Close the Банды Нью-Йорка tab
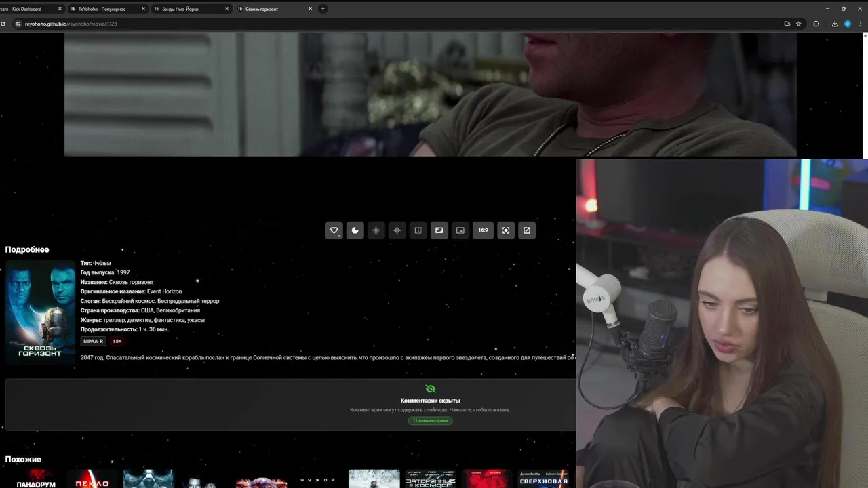Screen dimensions: 868x488 click(x=226, y=9)
